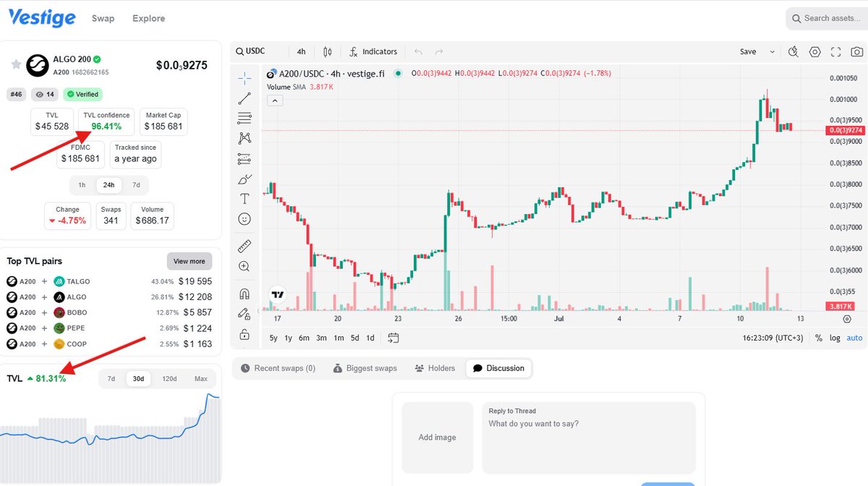The width and height of the screenshot is (868, 486).
Task: Open the quick search chart icon
Action: click(793, 51)
